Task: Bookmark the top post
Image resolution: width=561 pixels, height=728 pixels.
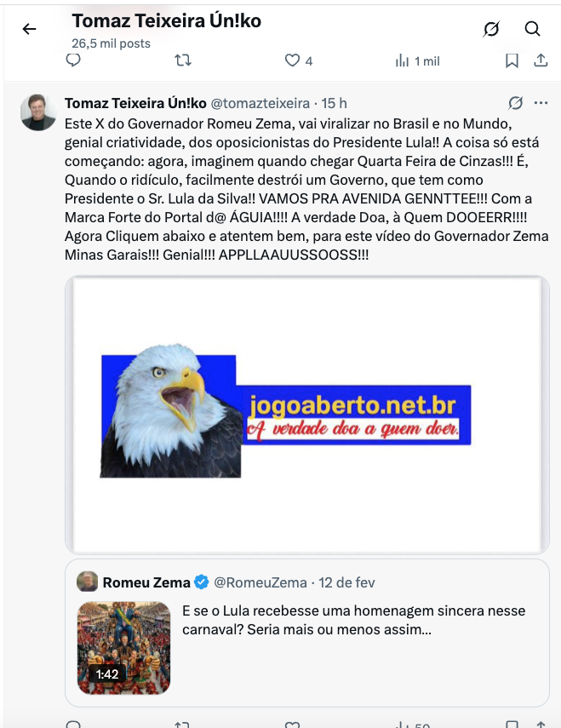Action: 512,60
